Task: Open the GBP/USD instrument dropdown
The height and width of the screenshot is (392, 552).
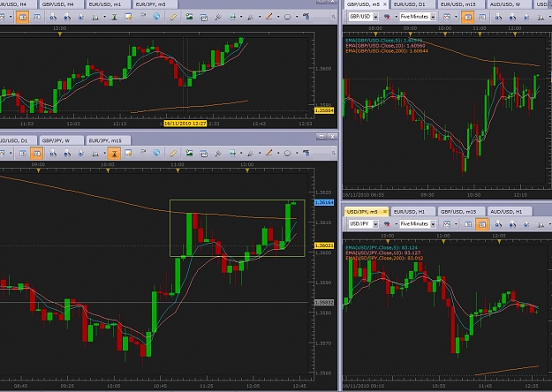Action: [x=375, y=17]
